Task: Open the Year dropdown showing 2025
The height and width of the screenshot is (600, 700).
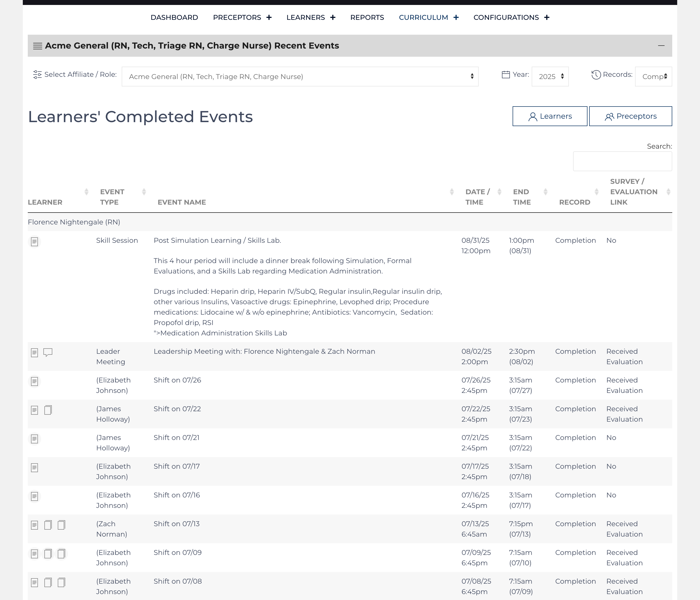Action: point(550,77)
